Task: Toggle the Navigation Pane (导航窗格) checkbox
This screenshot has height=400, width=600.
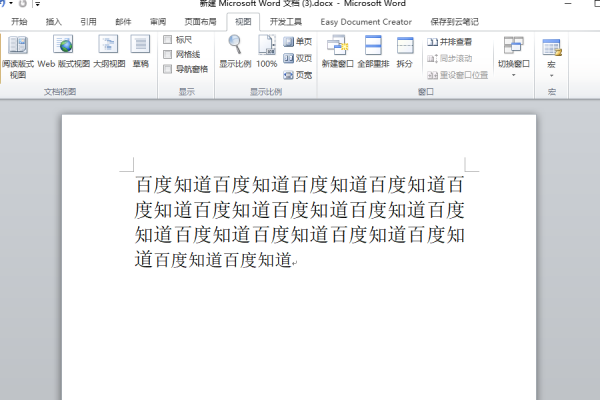Action: 167,69
